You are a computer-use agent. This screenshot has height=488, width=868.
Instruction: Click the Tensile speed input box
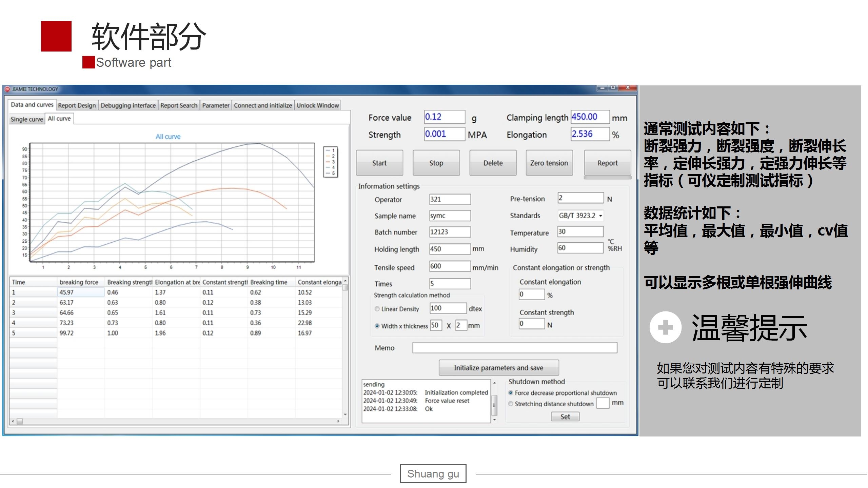[x=450, y=266]
